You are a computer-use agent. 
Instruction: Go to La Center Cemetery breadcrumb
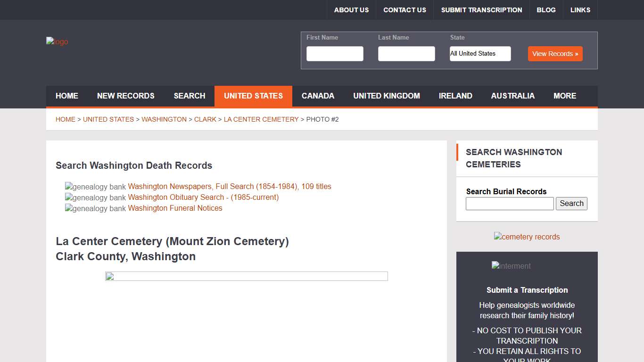(261, 120)
